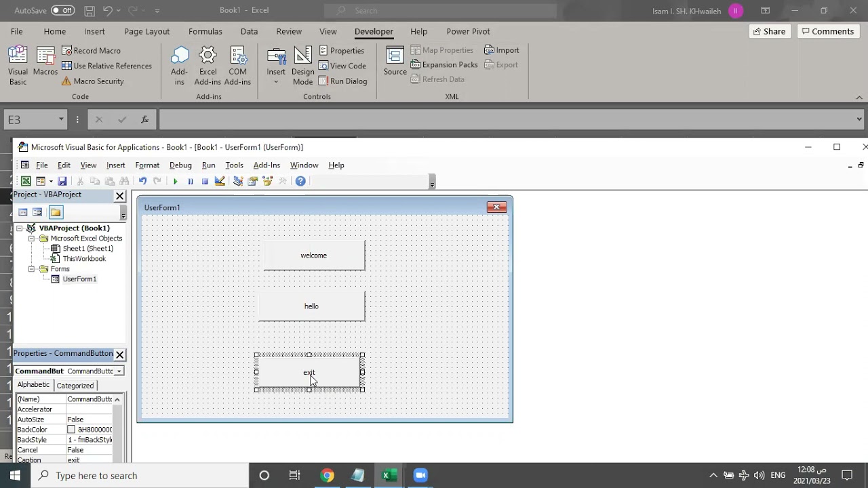
Task: Switch to the Page Layout ribbon tab
Action: click(x=147, y=31)
